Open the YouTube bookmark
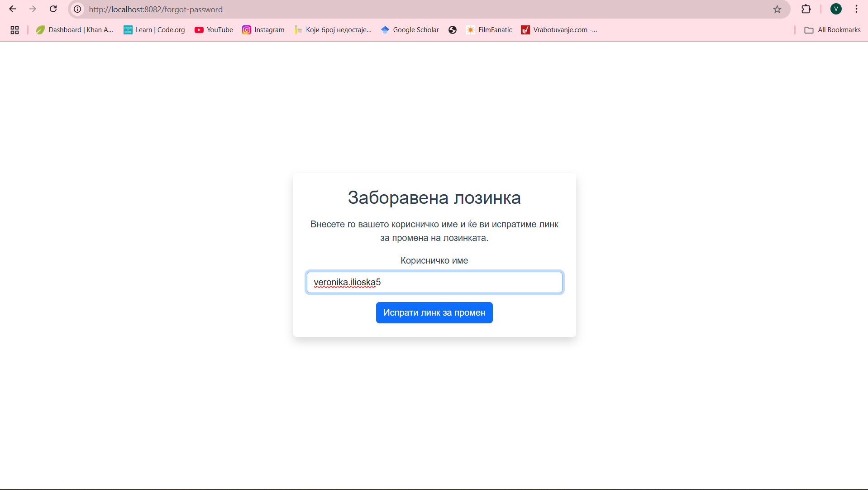Image resolution: width=868 pixels, height=490 pixels. pos(214,30)
